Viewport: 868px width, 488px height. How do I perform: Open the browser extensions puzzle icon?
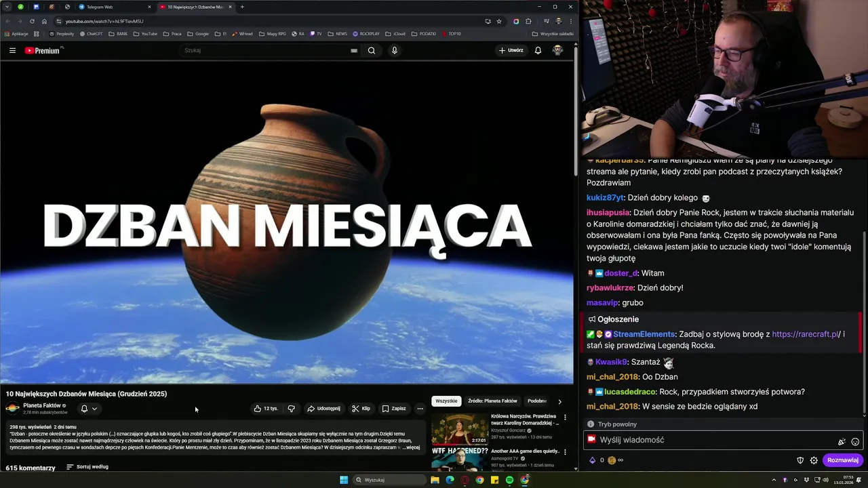(x=528, y=21)
